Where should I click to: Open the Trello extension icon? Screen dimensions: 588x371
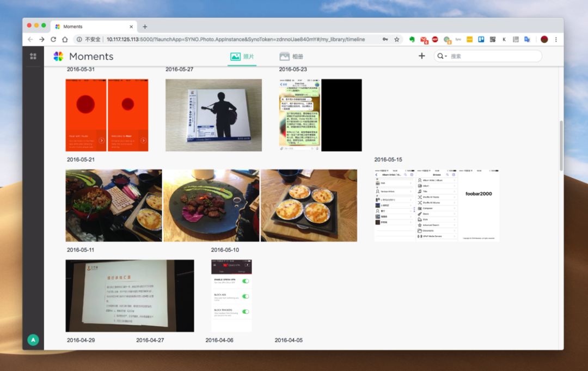(x=481, y=39)
